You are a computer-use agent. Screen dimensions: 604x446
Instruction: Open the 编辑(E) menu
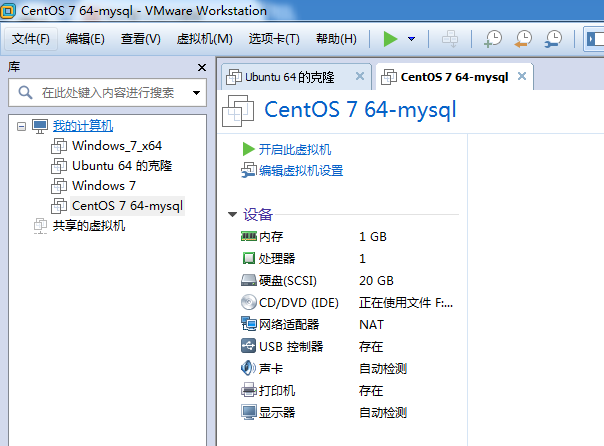(85, 39)
